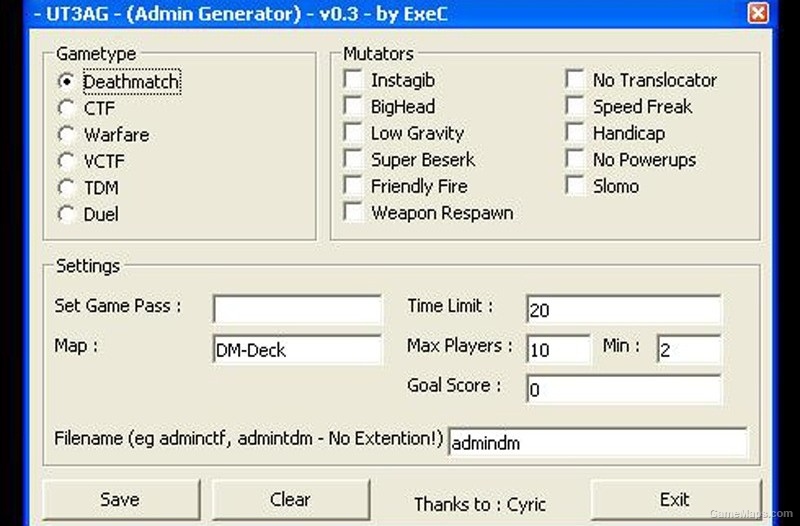800x526 pixels.
Task: Focus the Filename field showing admindm
Action: coord(597,442)
